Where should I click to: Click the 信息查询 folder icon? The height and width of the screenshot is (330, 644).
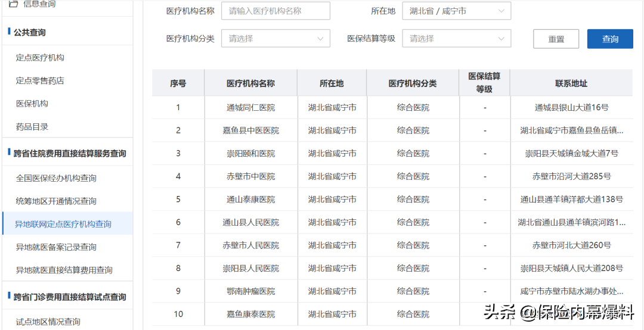pos(13,4)
